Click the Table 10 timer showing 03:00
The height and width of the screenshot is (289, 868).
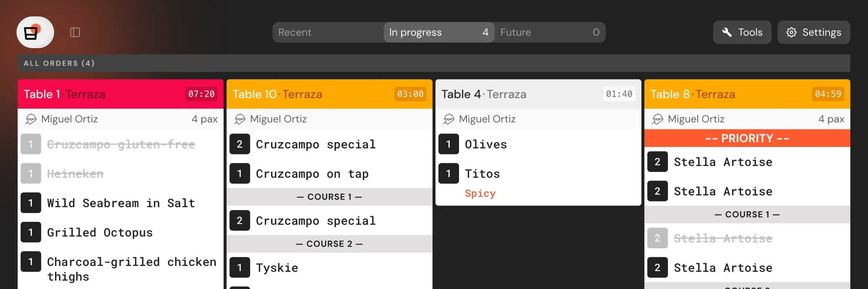[x=410, y=94]
